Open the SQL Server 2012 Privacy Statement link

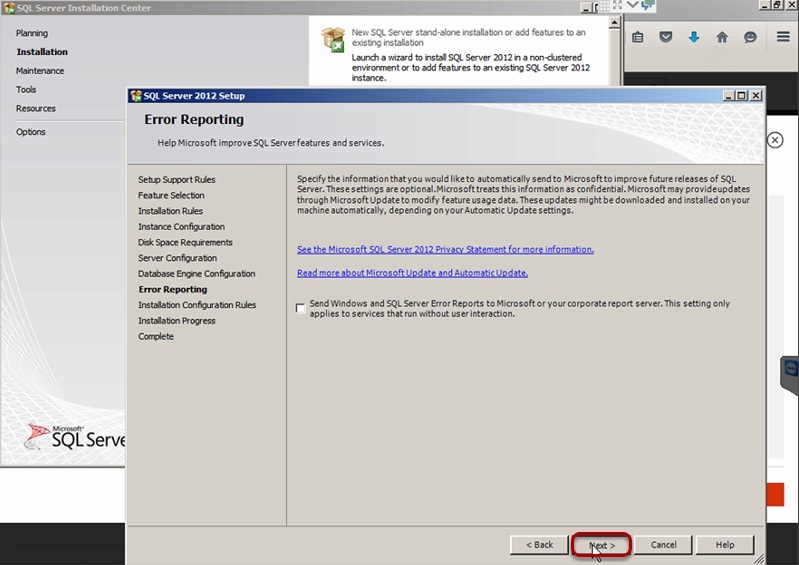(x=445, y=249)
